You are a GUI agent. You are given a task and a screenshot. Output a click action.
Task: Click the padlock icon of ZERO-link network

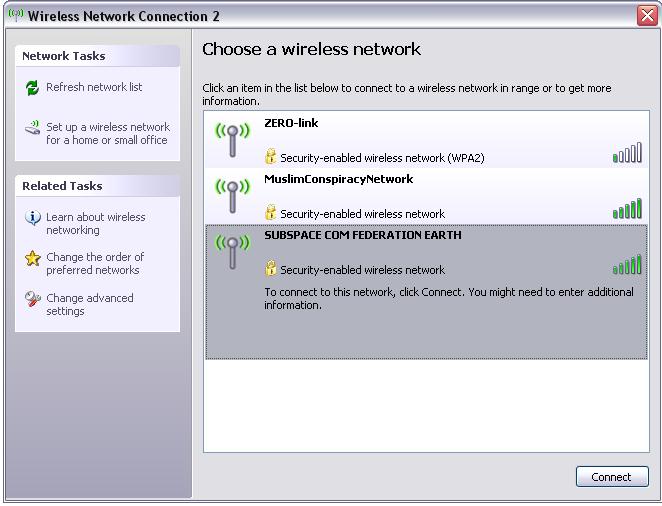[270, 156]
